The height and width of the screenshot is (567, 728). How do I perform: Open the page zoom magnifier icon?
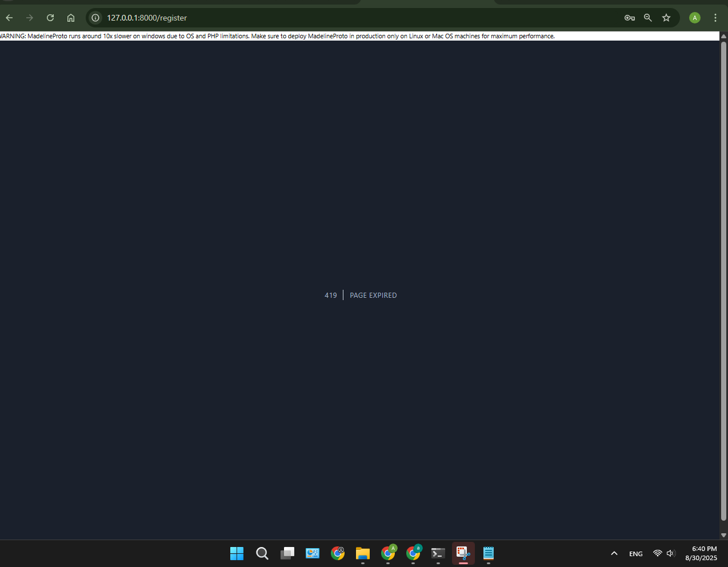(x=648, y=18)
